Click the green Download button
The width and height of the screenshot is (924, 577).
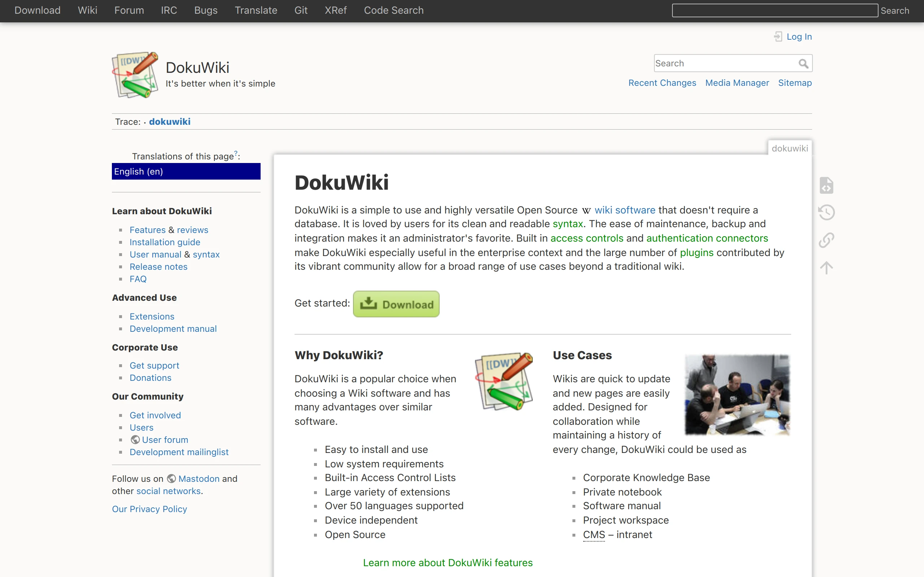tap(396, 304)
